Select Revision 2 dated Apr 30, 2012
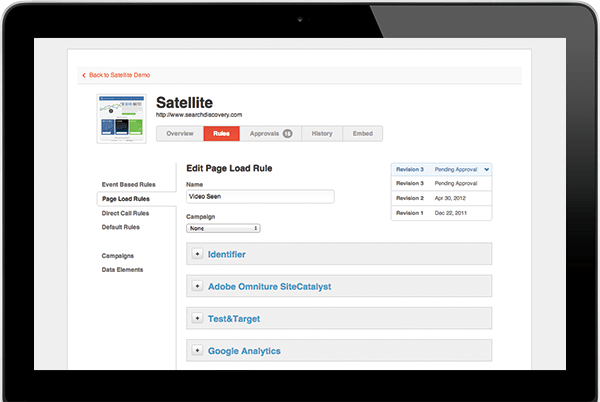Screen dimensions: 600x402 pos(441,198)
